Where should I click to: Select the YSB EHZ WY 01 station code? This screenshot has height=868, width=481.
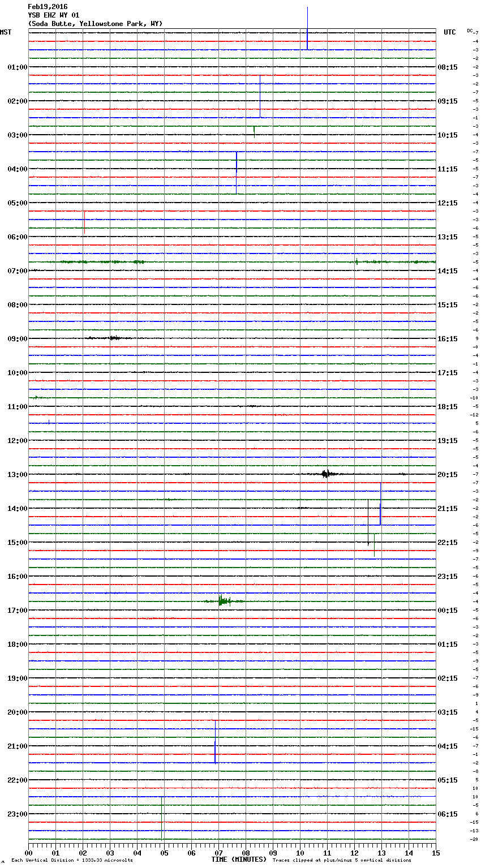pos(54,15)
